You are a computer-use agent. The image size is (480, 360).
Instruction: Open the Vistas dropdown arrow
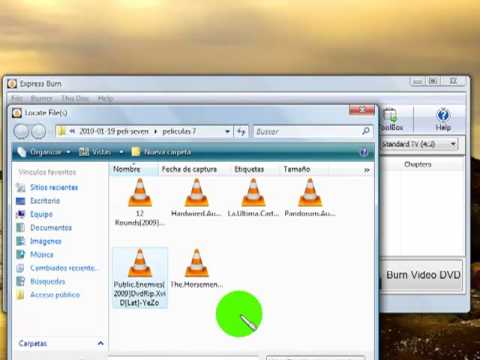121,152
